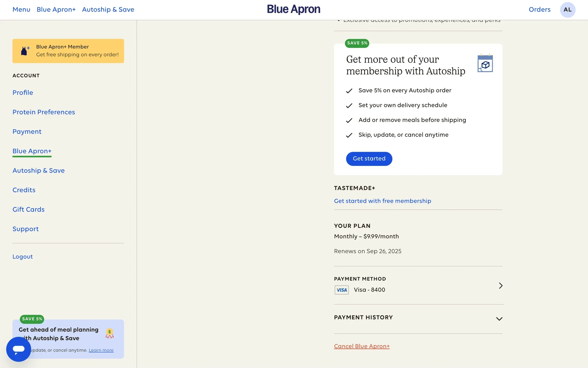Click Get started with free membership
The width and height of the screenshot is (588, 368).
(383, 201)
